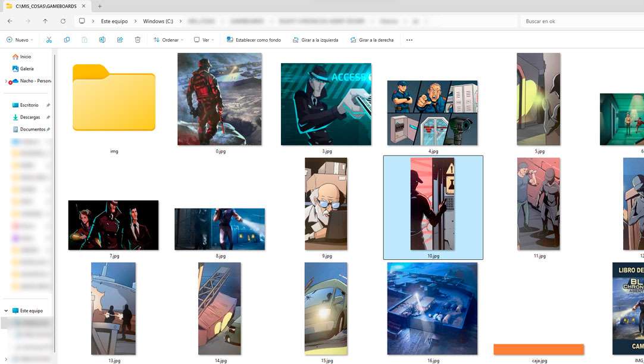Click Windows (C:) in breadcrumb
The image size is (644, 364).
click(158, 21)
